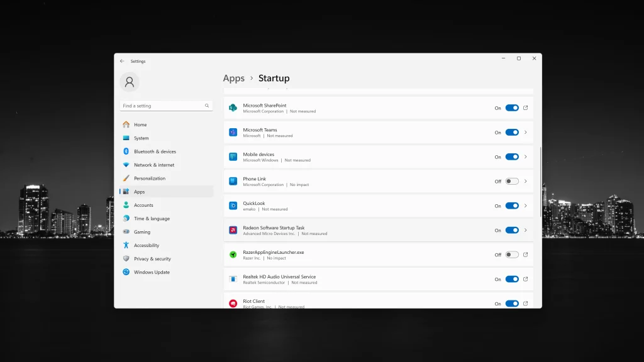Screen dimensions: 644x362
Task: Click the search magnifier icon
Action: coord(207,106)
